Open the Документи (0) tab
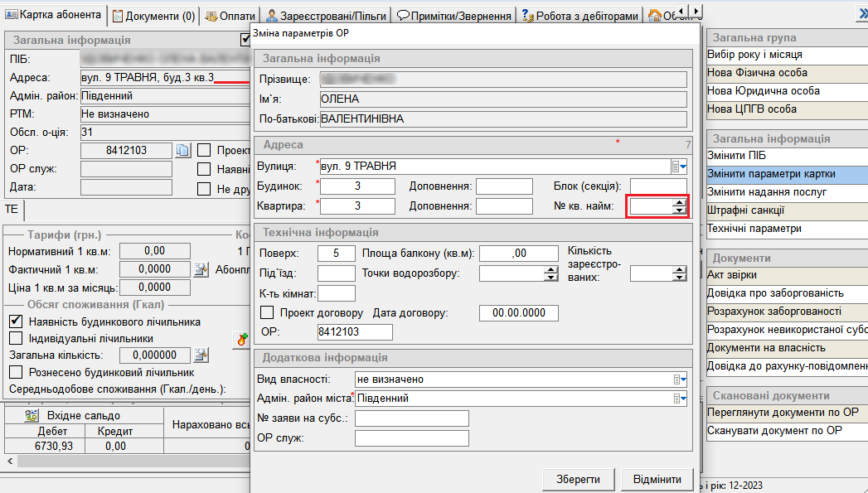 [x=155, y=16]
